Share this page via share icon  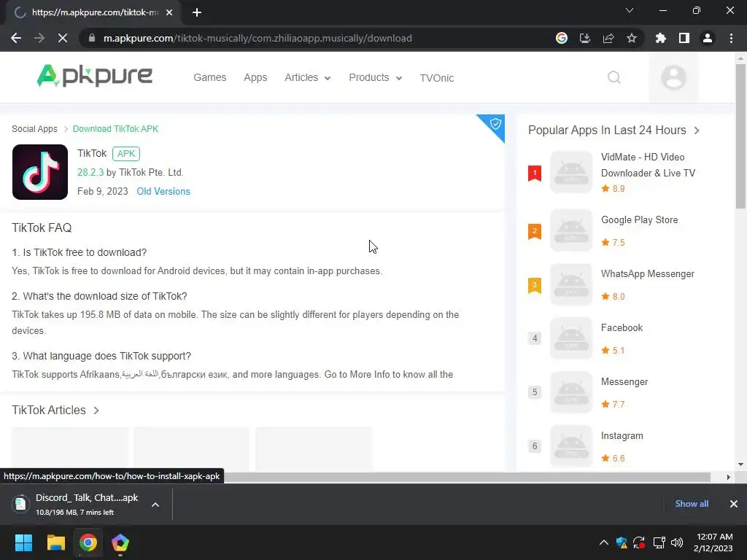click(x=608, y=38)
